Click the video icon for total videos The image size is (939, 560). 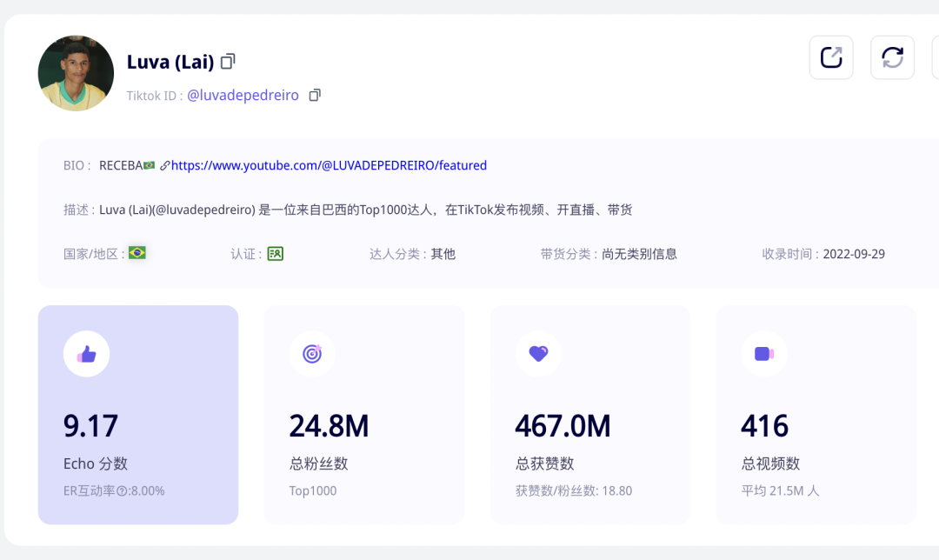pos(763,354)
